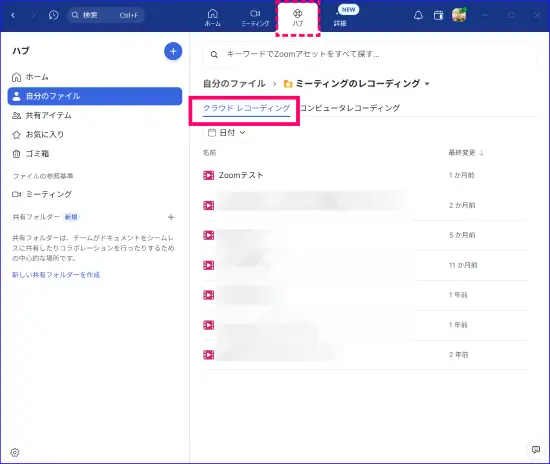Click recording icon of 2 年前 row
550x464 pixels.
point(208,355)
